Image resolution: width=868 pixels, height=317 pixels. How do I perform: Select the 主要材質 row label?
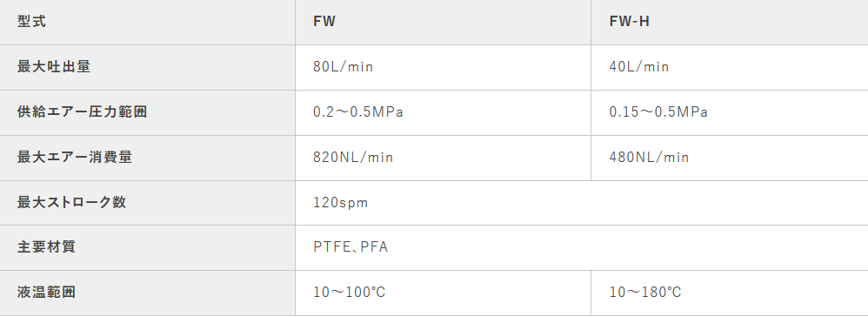147,247
